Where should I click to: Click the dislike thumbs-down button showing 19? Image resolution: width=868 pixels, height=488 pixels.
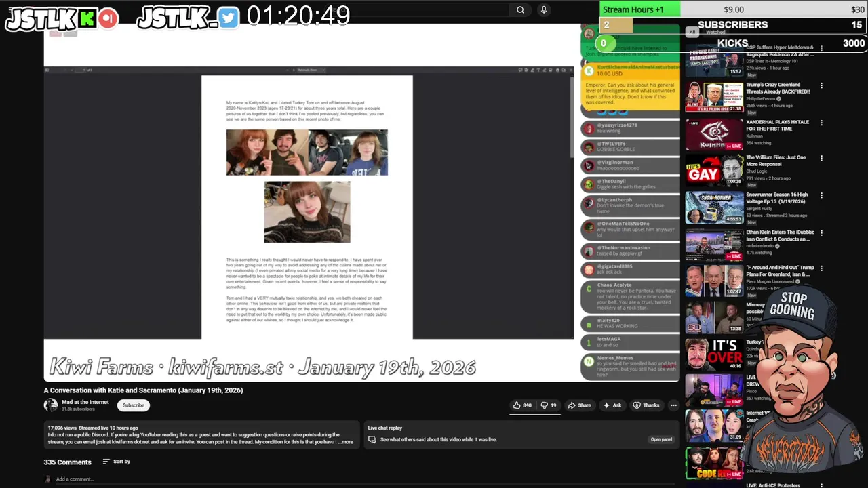point(549,405)
